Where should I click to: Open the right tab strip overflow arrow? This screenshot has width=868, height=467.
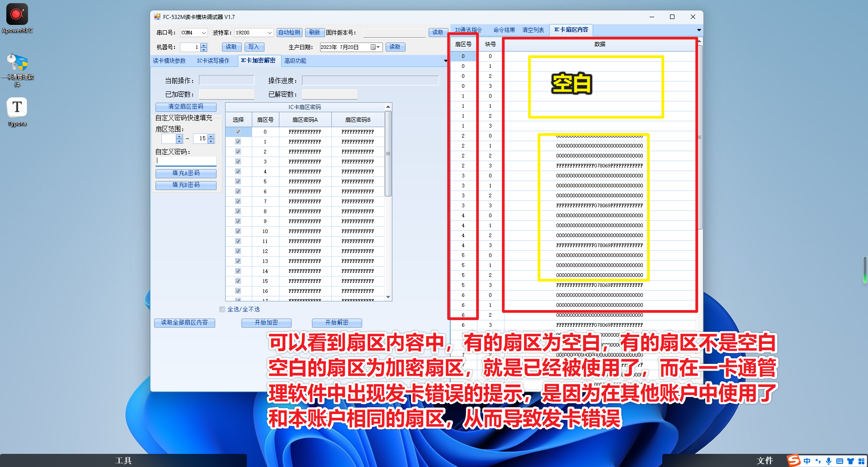[699, 30]
